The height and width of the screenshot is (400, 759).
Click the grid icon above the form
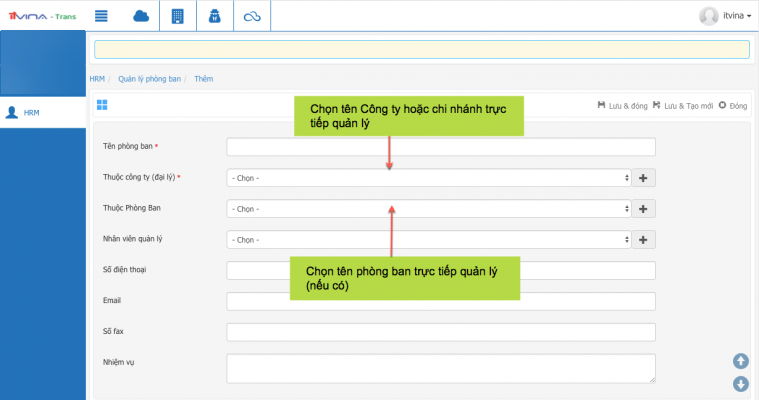[x=102, y=105]
